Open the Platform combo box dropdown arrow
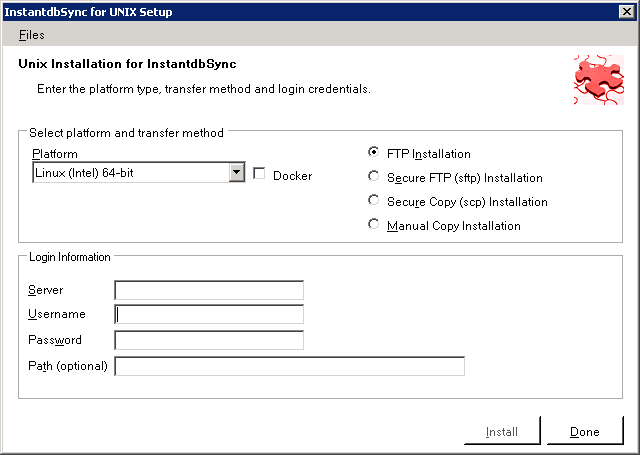The width and height of the screenshot is (640, 455). click(237, 172)
